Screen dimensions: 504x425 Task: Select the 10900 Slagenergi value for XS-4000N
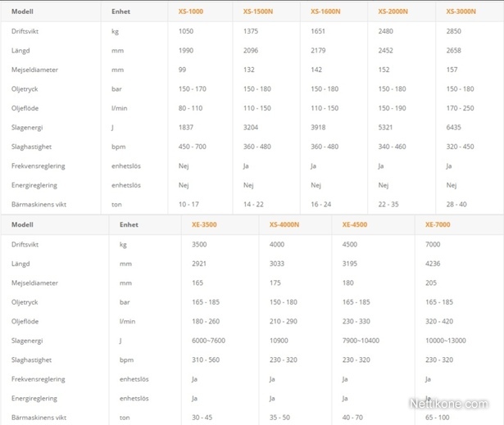279,341
